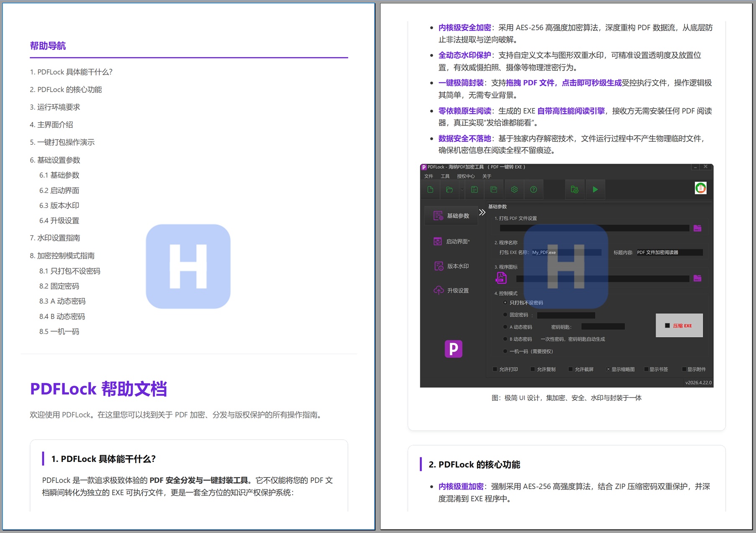
Task: Click the save-all double floppy toolbar icon
Action: click(x=494, y=190)
